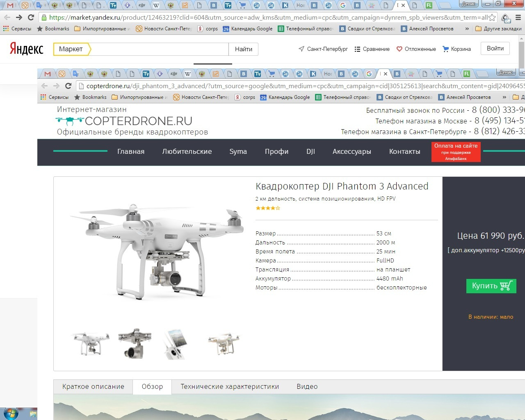Click the copterdrone.ru address bar

coord(301,86)
